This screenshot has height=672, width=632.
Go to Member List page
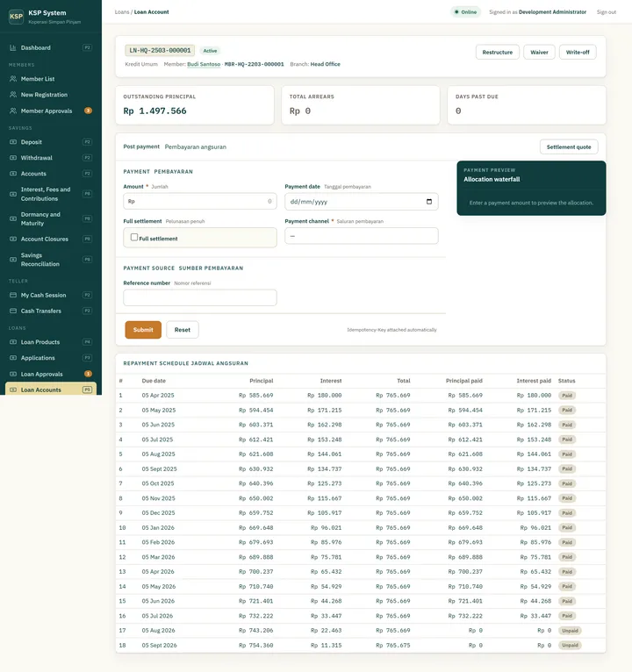[51, 79]
